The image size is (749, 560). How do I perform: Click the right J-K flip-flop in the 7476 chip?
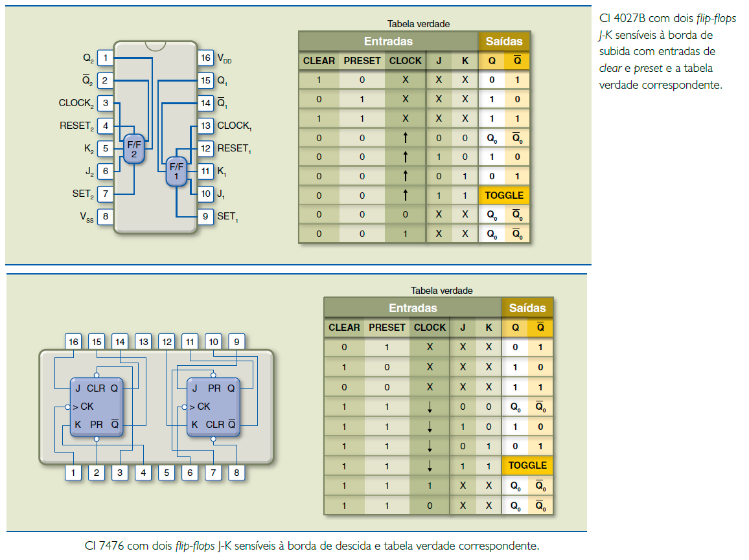pos(213,407)
